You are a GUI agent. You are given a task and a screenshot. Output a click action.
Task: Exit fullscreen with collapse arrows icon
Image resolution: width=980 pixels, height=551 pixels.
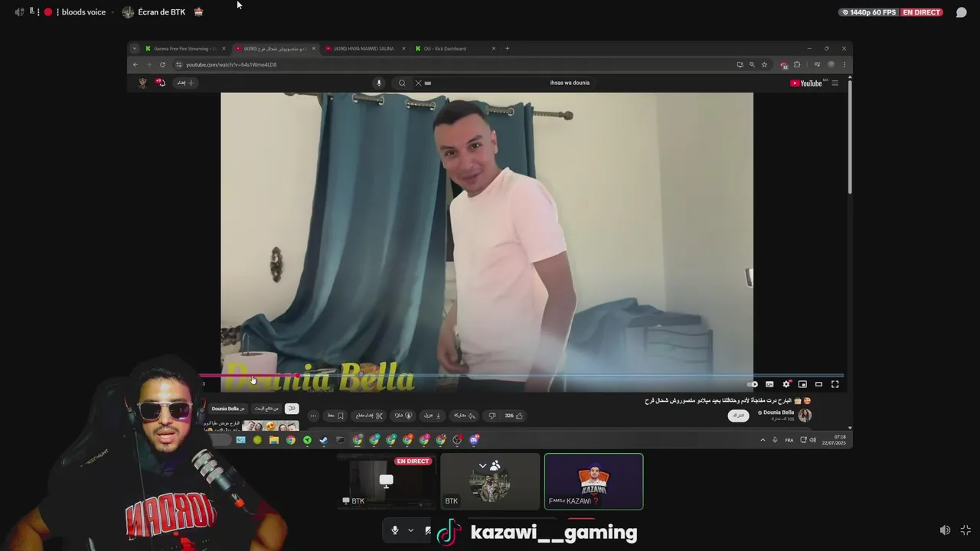pos(965,530)
